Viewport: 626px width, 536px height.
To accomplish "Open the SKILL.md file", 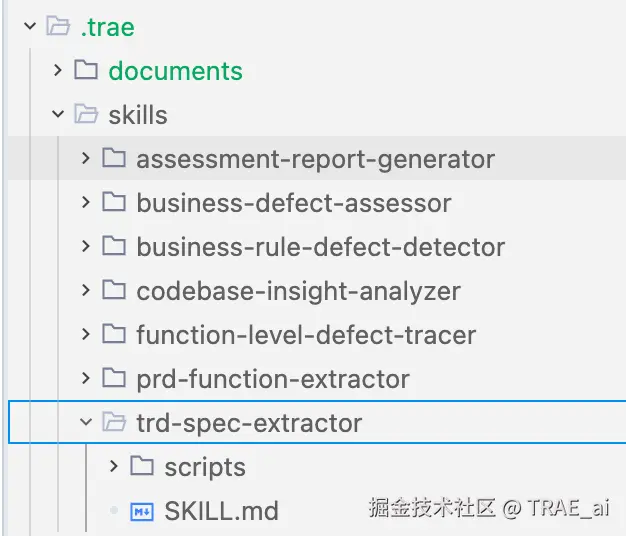I will coord(221,512).
